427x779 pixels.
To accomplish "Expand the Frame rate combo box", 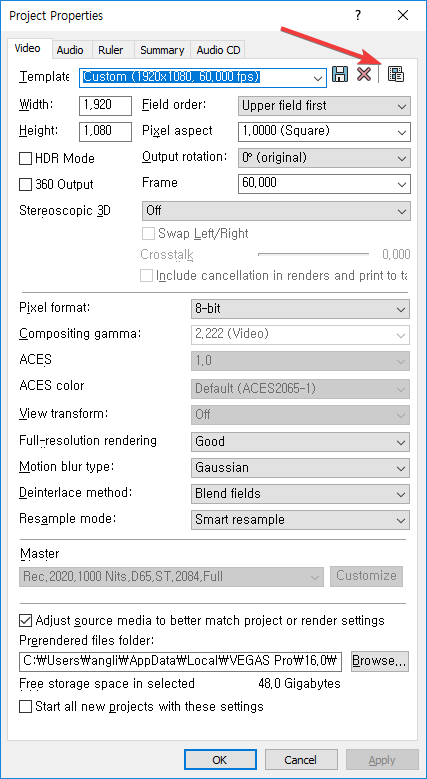I will click(x=324, y=183).
